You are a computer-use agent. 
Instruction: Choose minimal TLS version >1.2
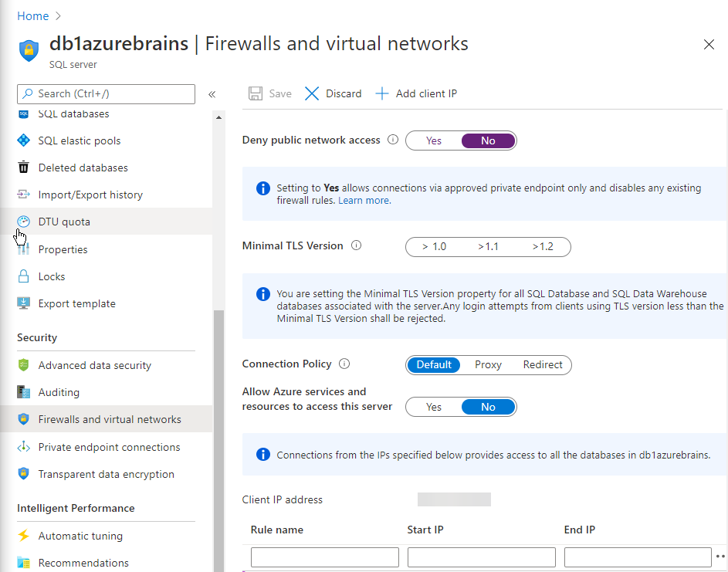pyautogui.click(x=543, y=246)
